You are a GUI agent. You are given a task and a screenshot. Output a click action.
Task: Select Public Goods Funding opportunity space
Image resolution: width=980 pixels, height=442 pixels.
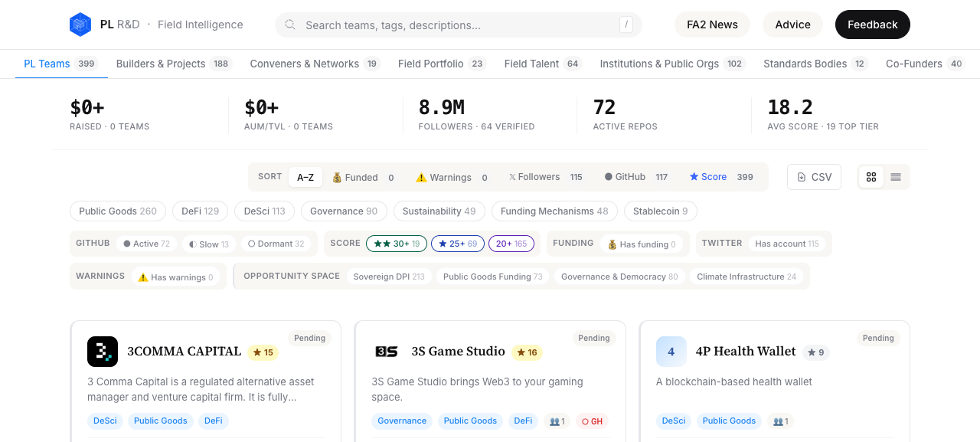tap(493, 277)
